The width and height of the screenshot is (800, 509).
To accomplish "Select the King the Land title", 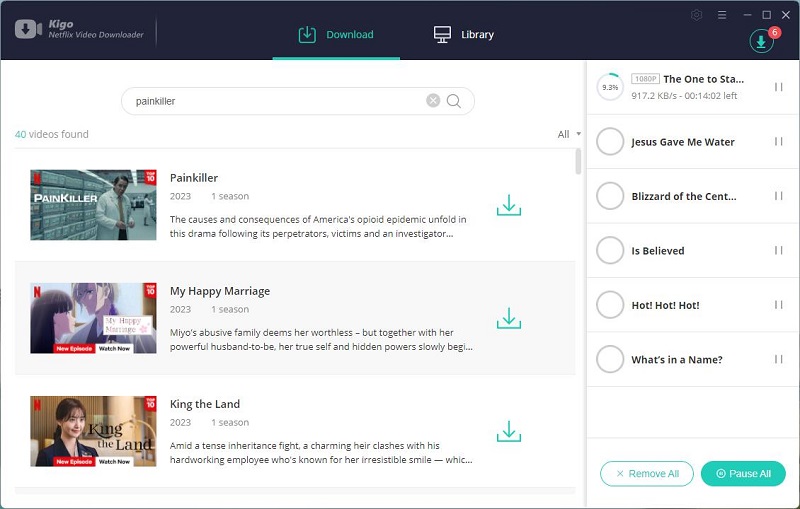I will (x=205, y=404).
